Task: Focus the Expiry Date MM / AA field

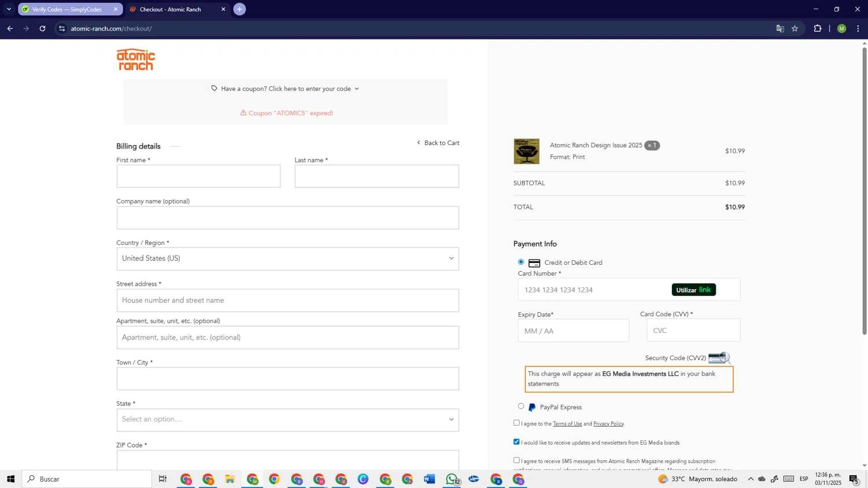Action: coord(573,331)
